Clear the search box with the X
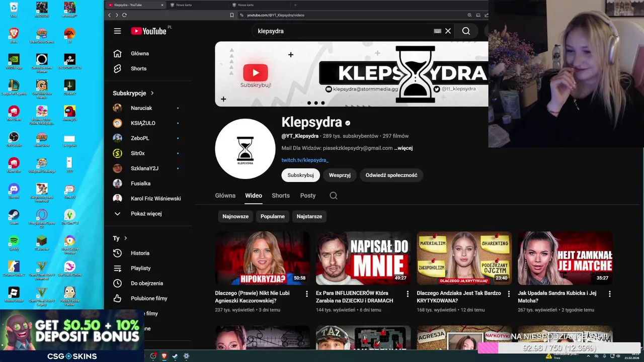Image resolution: width=644 pixels, height=362 pixels. (x=448, y=31)
